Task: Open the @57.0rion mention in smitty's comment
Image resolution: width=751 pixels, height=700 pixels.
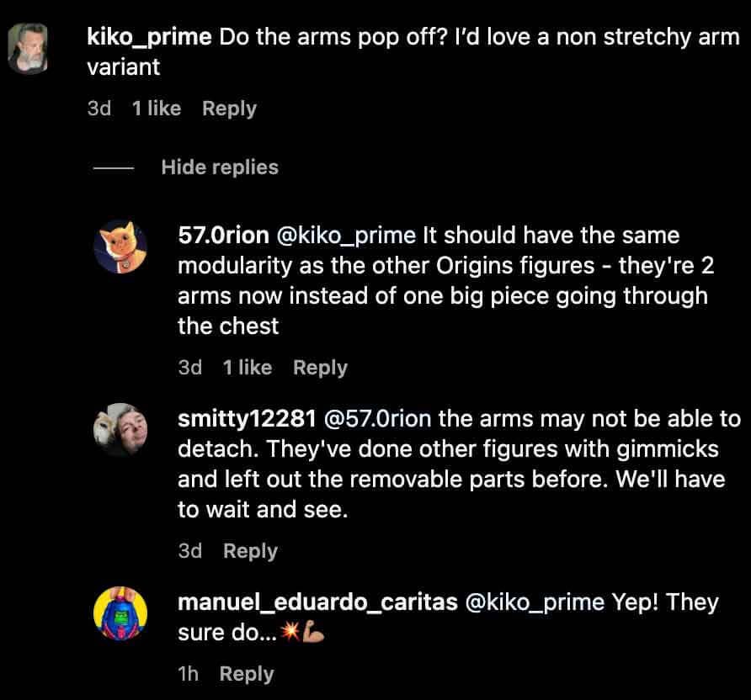Action: pyautogui.click(x=379, y=418)
